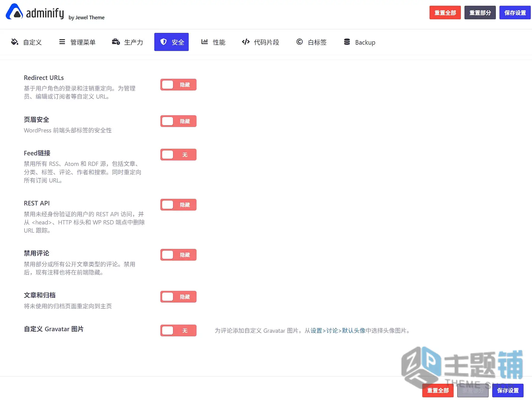Image resolution: width=532 pixels, height=400 pixels.
Task: Click the 文章和归档 heading
Action: coord(40,295)
